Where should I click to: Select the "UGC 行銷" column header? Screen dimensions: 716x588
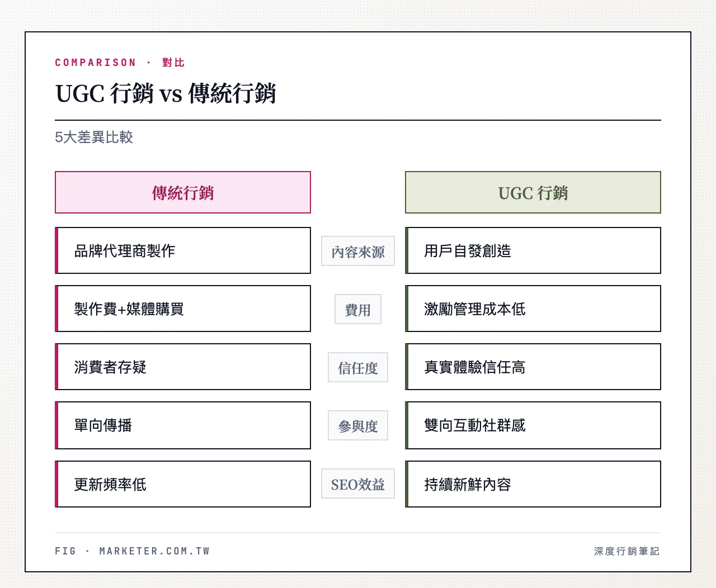[533, 192]
